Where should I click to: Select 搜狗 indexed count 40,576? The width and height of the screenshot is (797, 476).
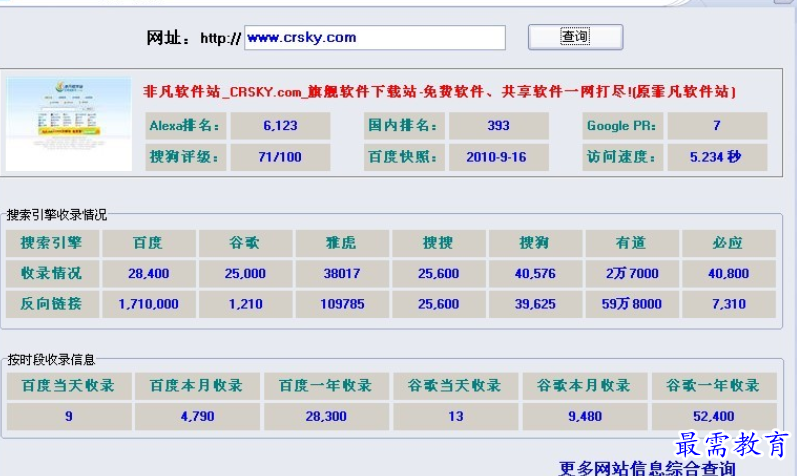[x=535, y=274]
